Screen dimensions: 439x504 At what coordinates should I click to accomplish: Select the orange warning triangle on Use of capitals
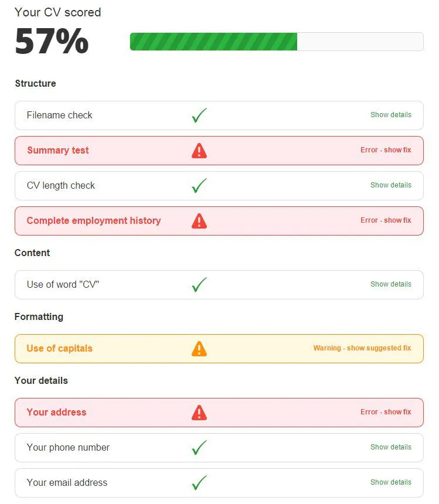click(199, 348)
